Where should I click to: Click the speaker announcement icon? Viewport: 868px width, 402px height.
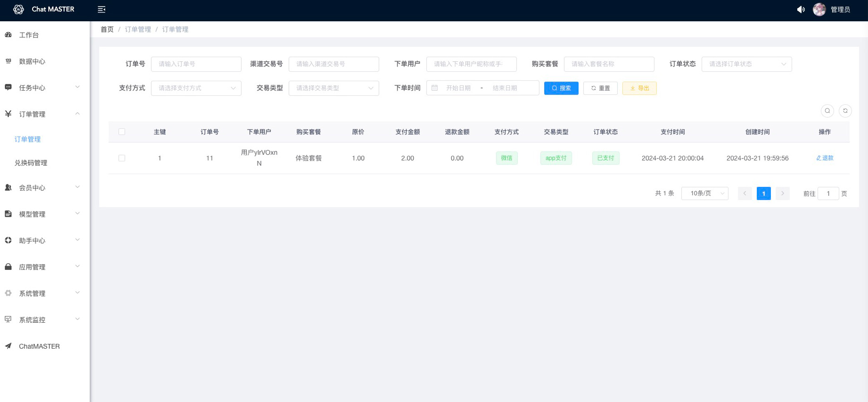(801, 9)
